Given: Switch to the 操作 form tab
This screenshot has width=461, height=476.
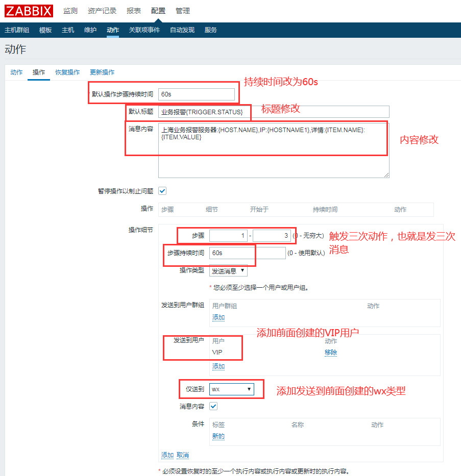Looking at the screenshot, I should pyautogui.click(x=39, y=72).
